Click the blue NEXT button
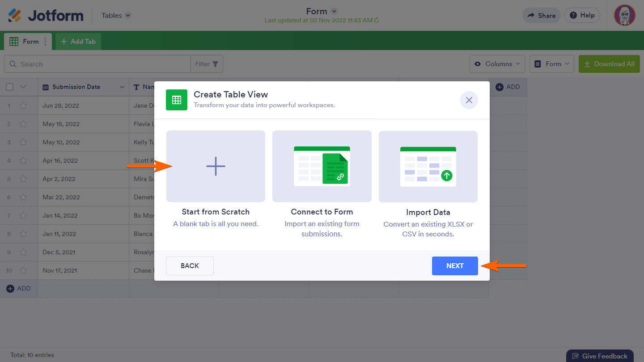This screenshot has width=644, height=362. point(455,266)
